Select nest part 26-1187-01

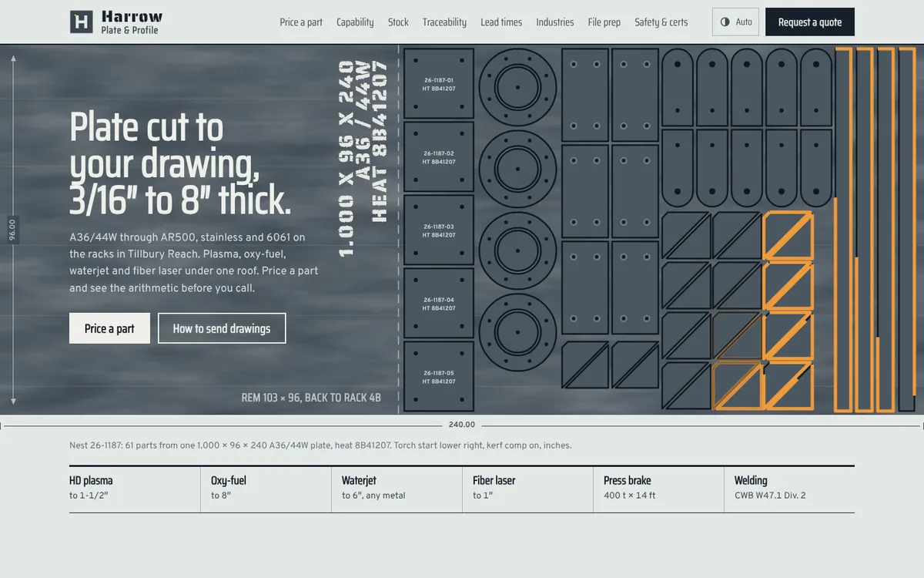(x=439, y=84)
